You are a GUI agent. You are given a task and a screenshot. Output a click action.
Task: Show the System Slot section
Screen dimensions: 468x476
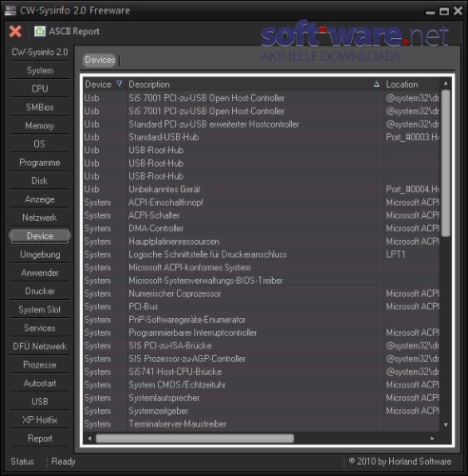pyautogui.click(x=40, y=309)
